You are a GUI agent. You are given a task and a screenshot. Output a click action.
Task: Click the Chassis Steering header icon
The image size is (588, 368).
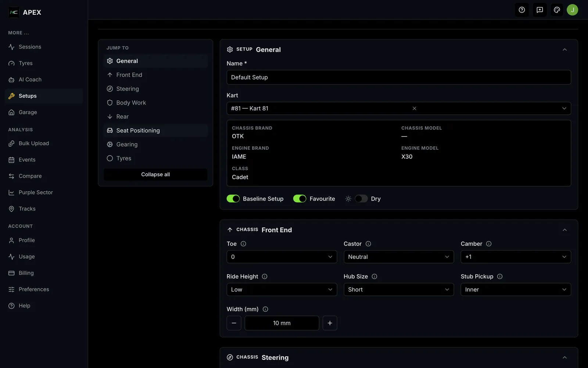click(x=230, y=357)
